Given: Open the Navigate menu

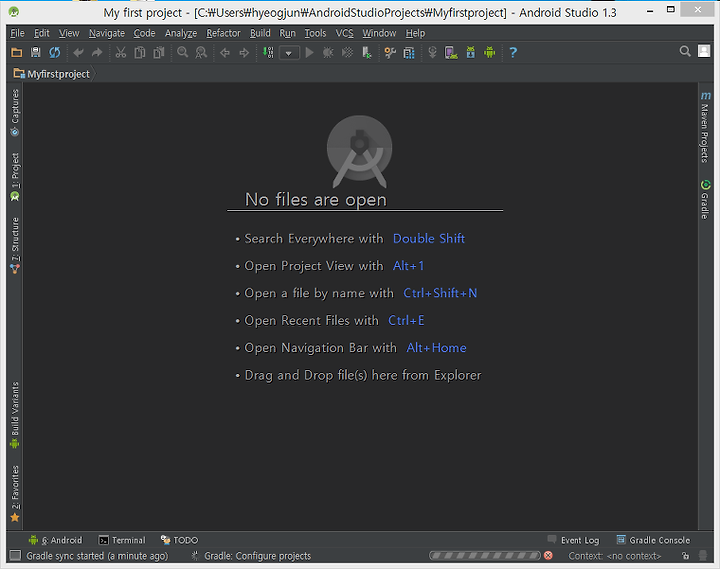Looking at the screenshot, I should tap(107, 33).
